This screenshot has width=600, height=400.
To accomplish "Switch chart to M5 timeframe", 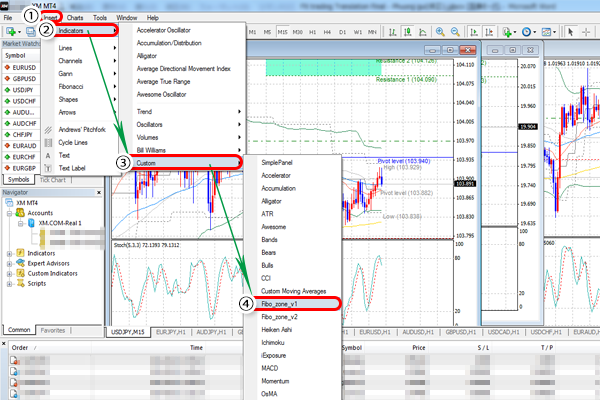I will click(x=267, y=32).
